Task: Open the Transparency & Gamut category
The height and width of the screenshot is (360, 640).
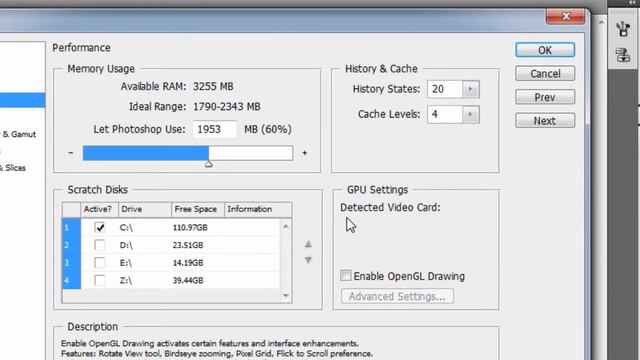Action: click(18, 134)
